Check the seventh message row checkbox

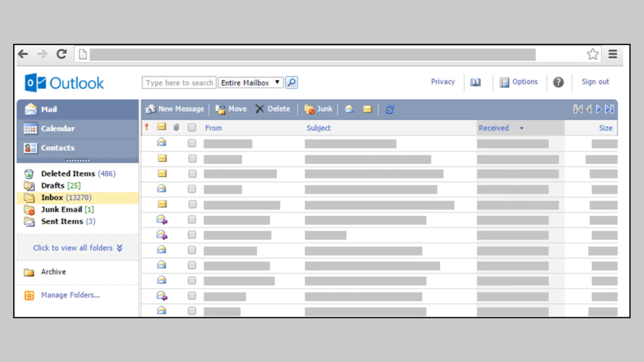192,235
